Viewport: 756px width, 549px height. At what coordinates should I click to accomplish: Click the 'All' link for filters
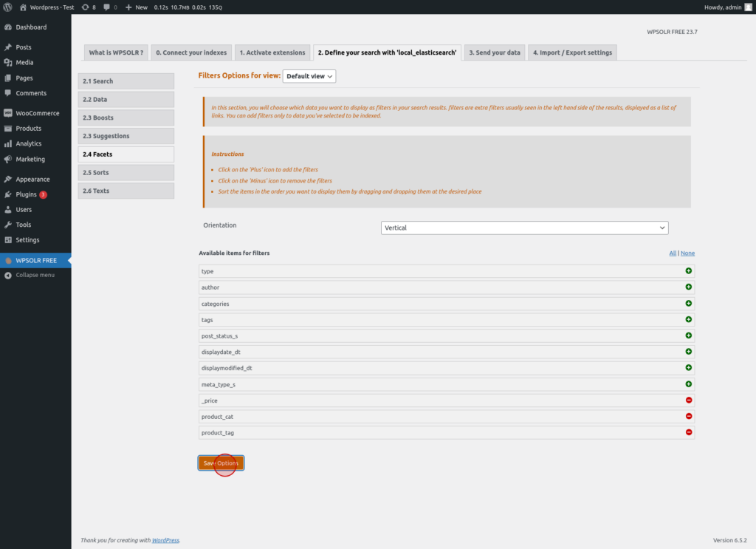(x=673, y=253)
